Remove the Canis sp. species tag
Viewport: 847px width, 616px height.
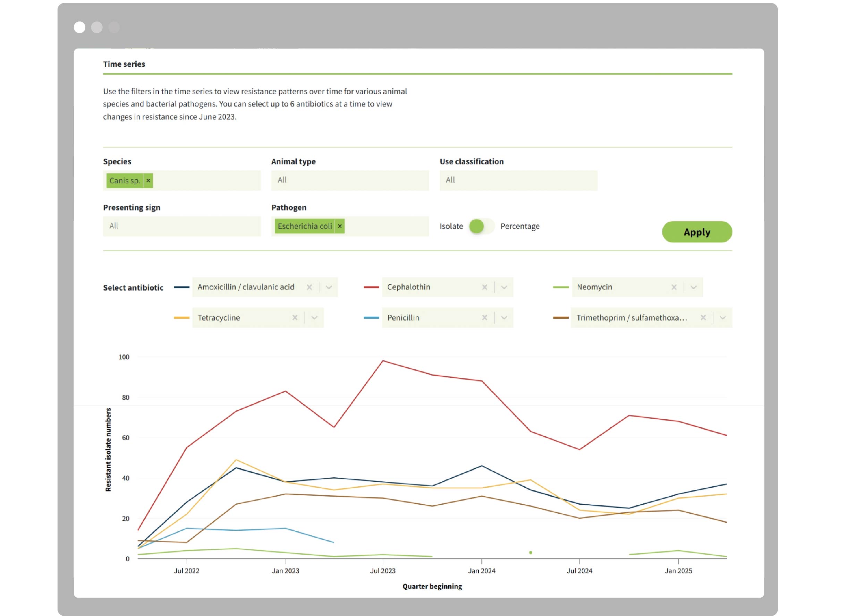[148, 181]
